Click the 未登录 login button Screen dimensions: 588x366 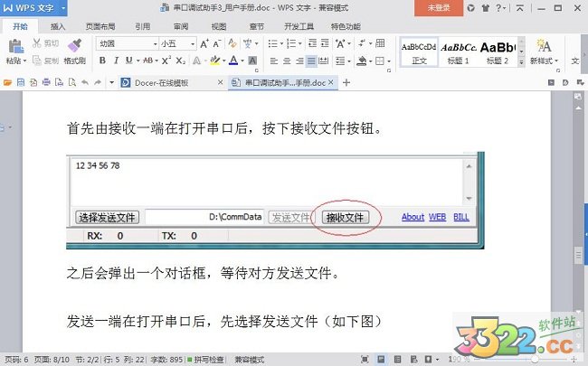(439, 8)
